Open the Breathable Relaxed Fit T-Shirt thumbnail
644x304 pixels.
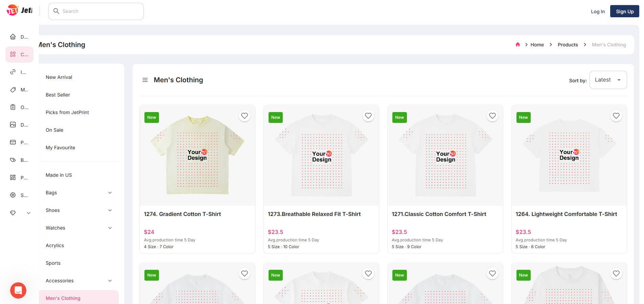pos(321,155)
